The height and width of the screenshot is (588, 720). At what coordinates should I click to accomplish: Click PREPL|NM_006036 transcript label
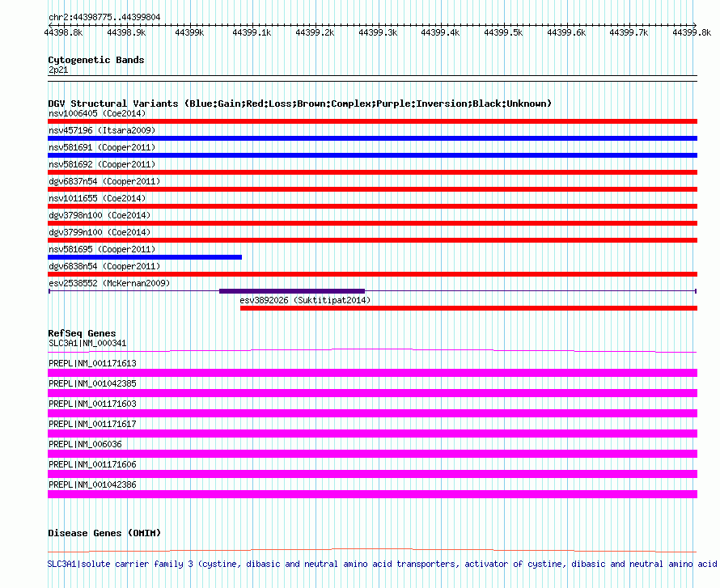point(85,444)
